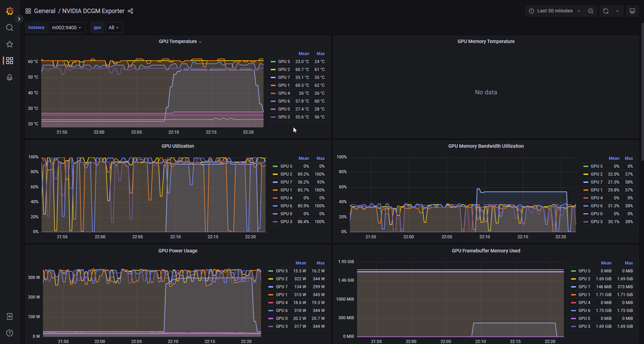Viewport: 644px width, 344px height.
Task: Click the 93% max utilization value for GPU 7
Action: click(x=321, y=182)
